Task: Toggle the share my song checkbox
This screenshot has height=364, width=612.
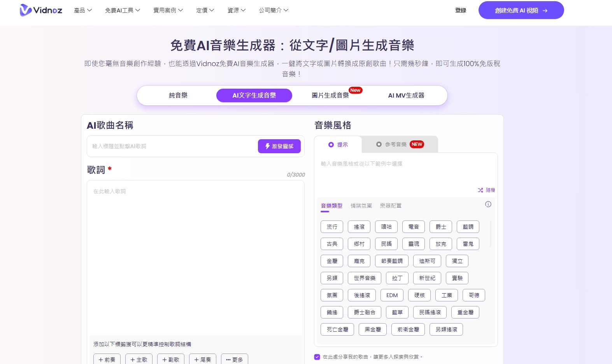Action: [317, 357]
